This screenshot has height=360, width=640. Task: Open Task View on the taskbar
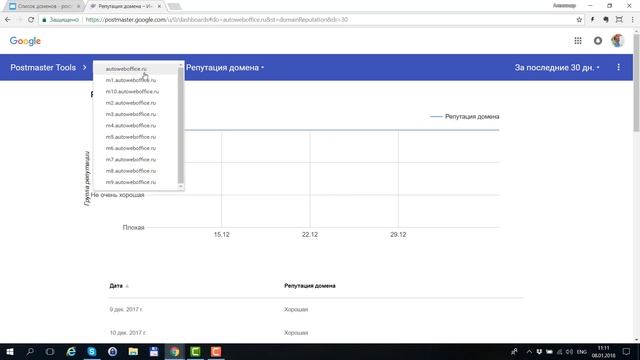50,351
